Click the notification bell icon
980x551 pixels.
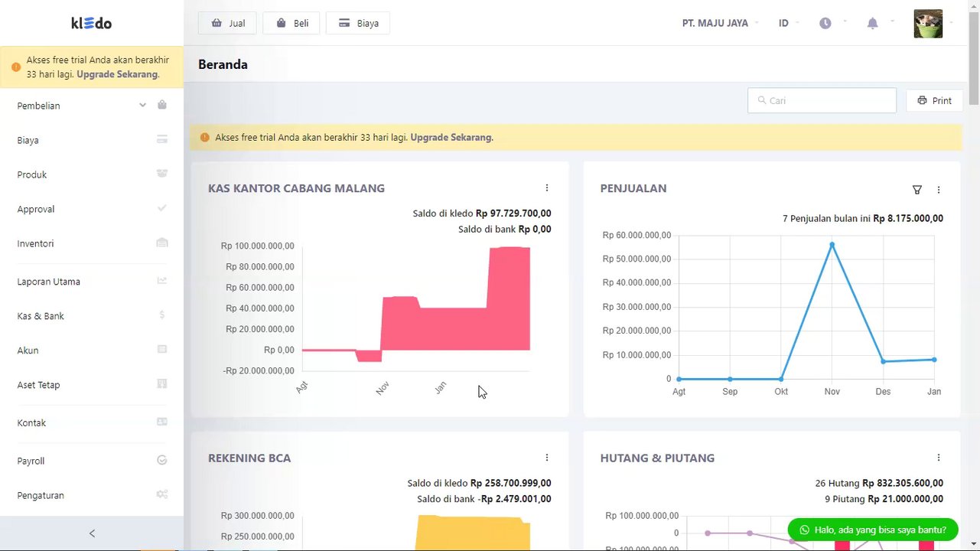[x=872, y=24]
